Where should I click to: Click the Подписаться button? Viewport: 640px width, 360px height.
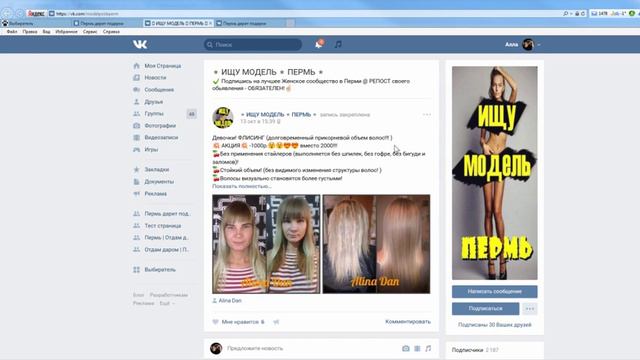point(485,309)
